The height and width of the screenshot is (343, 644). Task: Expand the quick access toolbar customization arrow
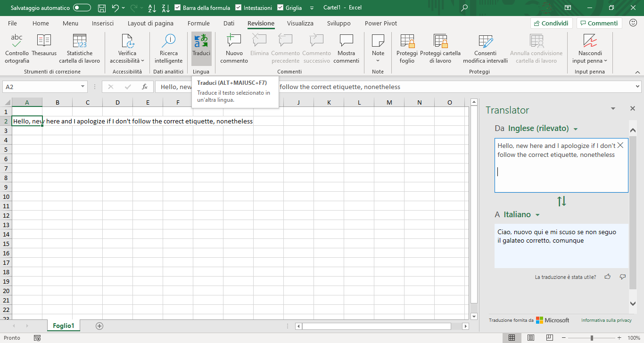click(312, 8)
